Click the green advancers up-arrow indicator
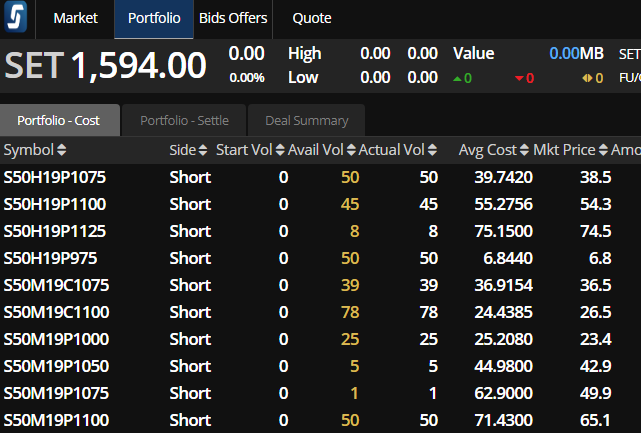 (x=457, y=78)
